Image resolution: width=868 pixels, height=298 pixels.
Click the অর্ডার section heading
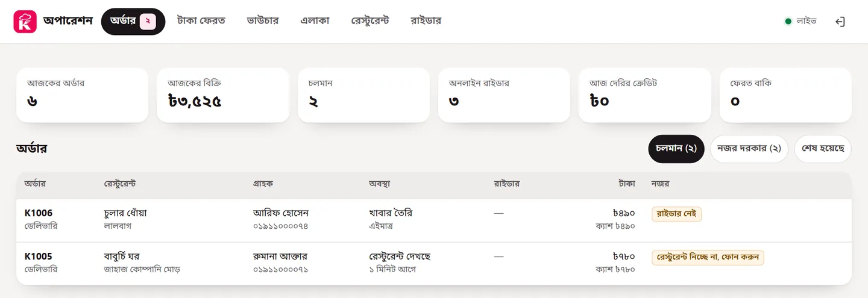[x=31, y=148]
